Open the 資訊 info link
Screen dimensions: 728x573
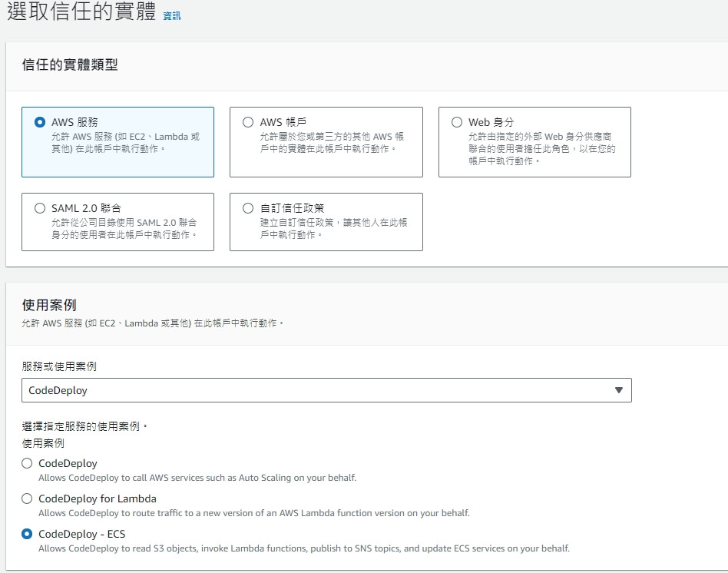tap(172, 16)
